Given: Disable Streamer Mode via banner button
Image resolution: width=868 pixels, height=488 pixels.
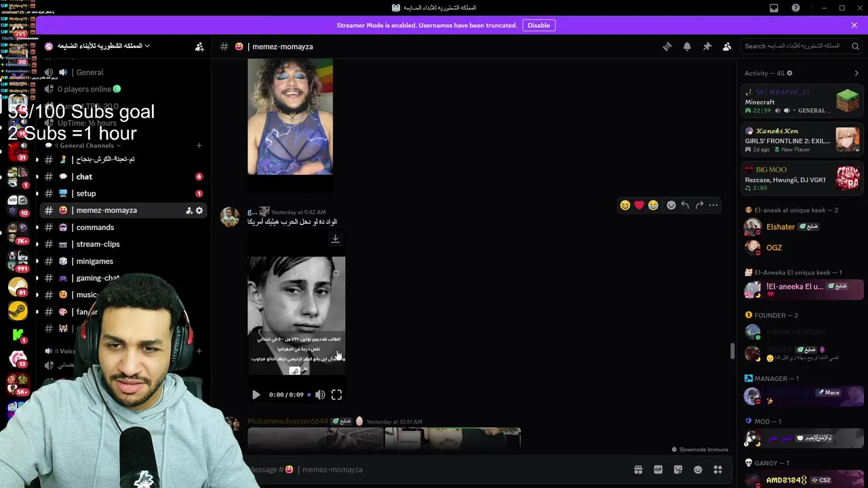Looking at the screenshot, I should (x=538, y=25).
